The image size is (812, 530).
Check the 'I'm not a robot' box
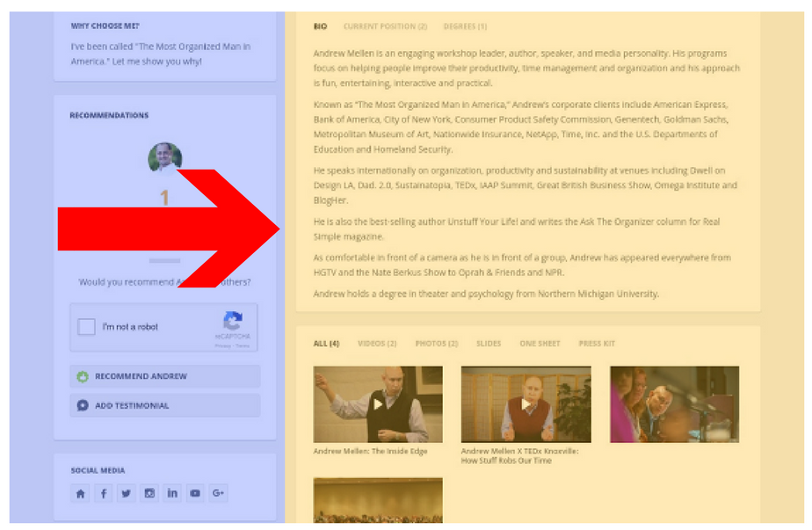(x=86, y=327)
